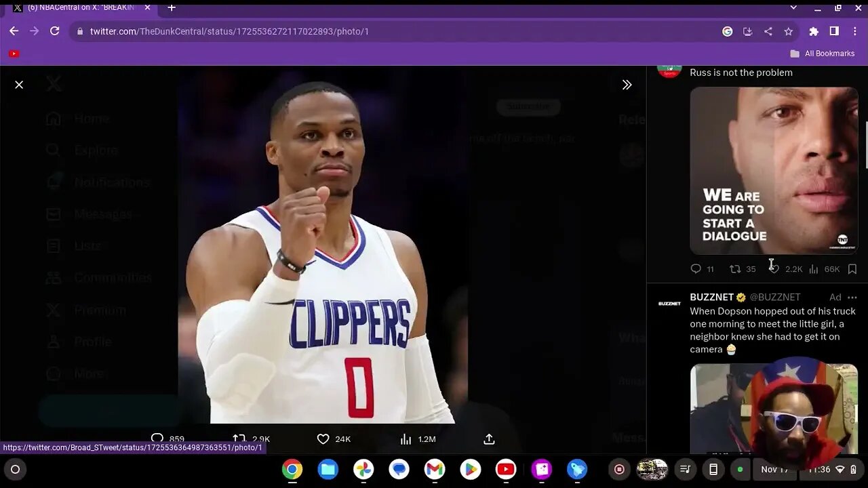
Task: Open the BUZZNET profile name link
Action: [712, 297]
